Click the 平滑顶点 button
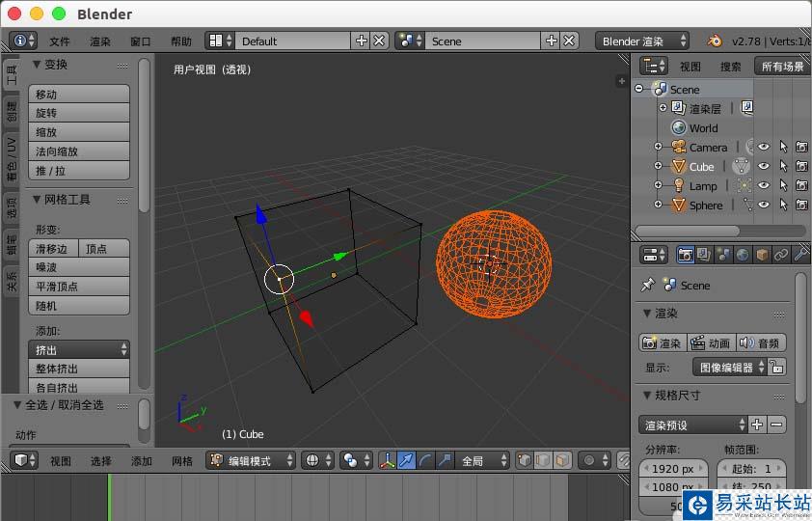812x521 pixels. 79,287
